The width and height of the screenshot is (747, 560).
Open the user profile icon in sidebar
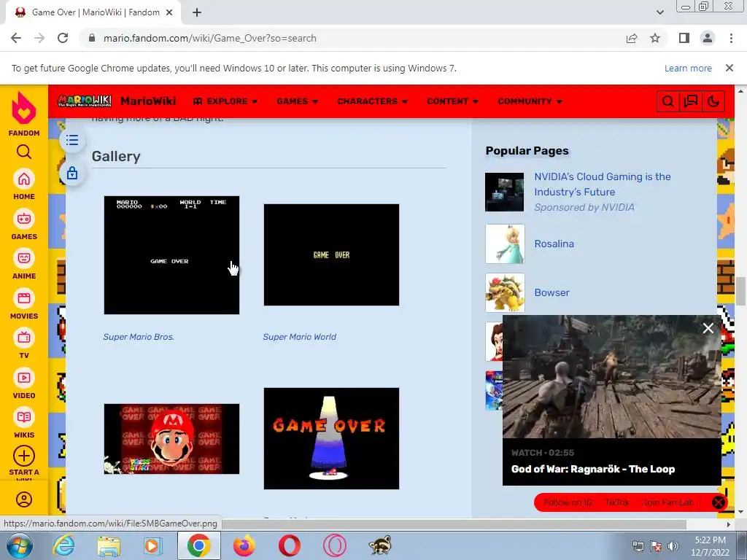tap(24, 499)
